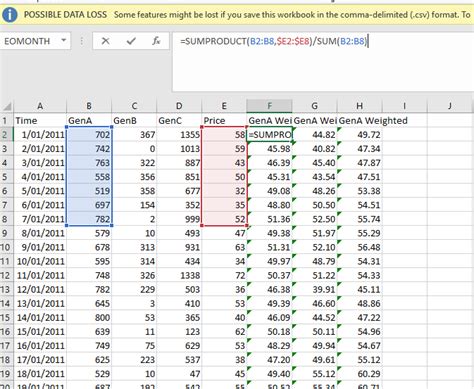Viewport: 474px width, 389px height.
Task: Select cell D12 with value 1338
Action: tap(179, 275)
